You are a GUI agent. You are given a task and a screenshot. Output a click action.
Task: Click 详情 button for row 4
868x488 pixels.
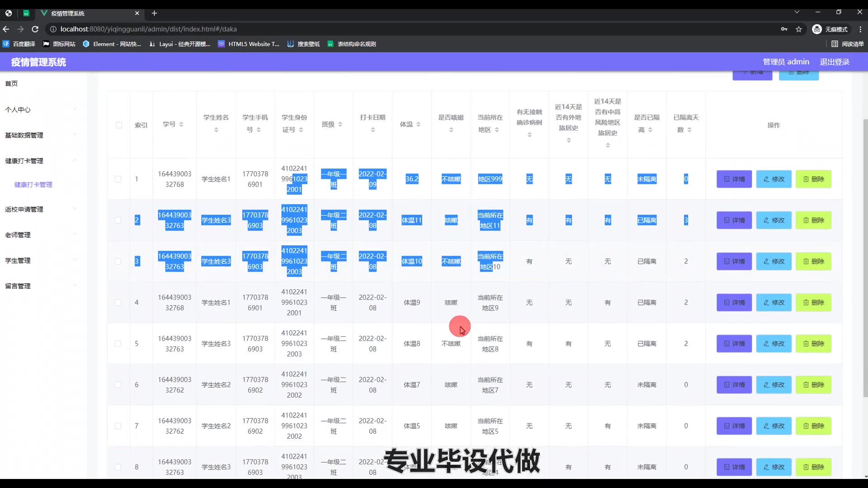(x=734, y=302)
